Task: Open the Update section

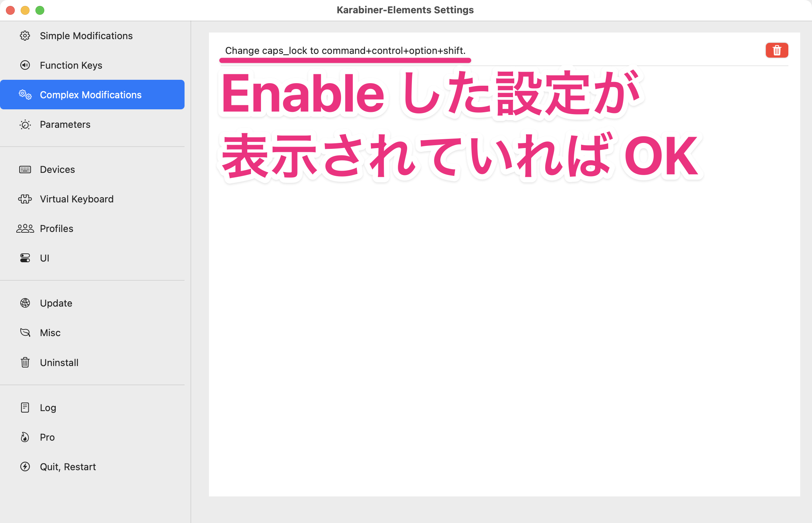Action: (55, 303)
